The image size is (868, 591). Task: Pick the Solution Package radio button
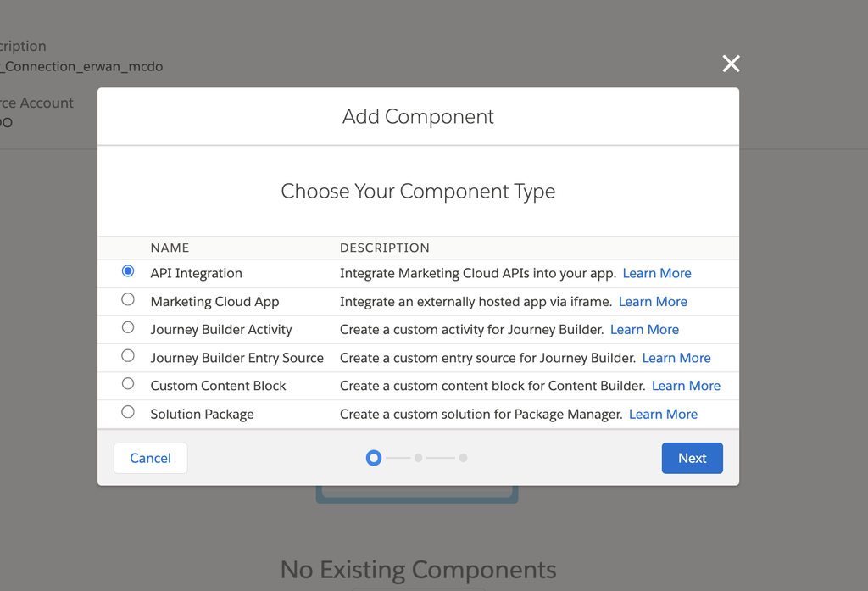[x=128, y=412]
